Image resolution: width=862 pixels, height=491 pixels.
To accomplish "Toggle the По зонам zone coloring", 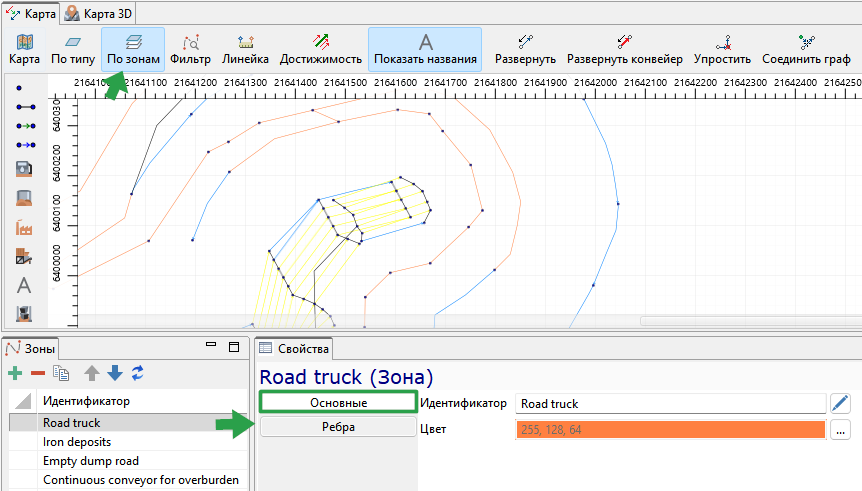I will point(133,49).
